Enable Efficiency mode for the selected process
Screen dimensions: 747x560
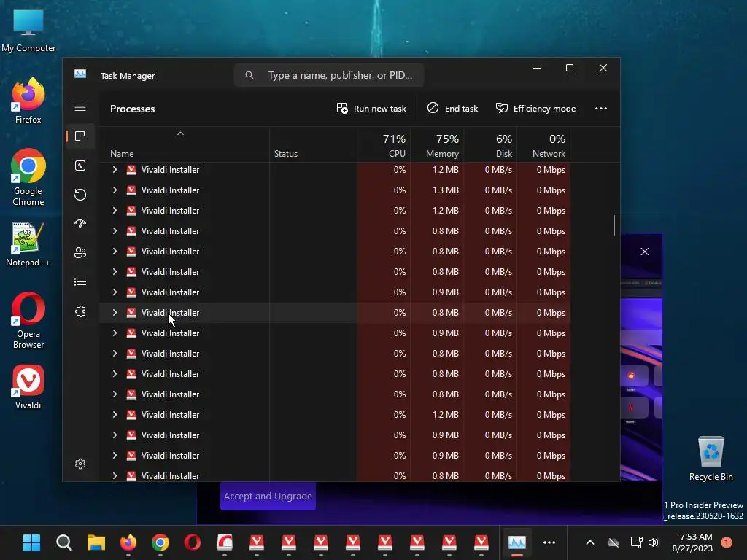[x=535, y=109]
